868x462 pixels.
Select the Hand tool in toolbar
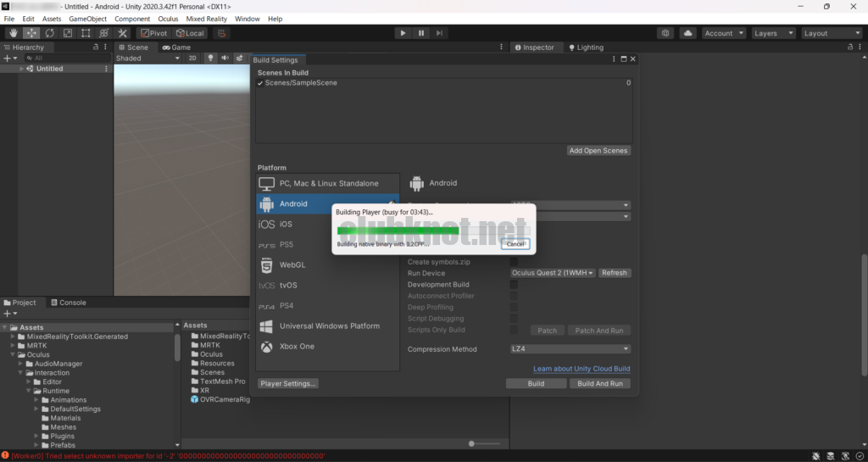click(14, 33)
